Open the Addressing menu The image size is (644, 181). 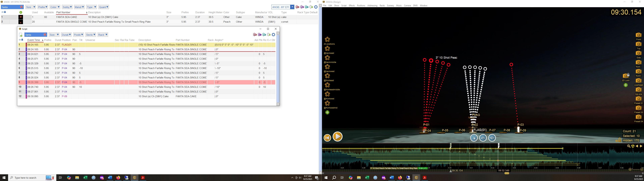click(372, 6)
